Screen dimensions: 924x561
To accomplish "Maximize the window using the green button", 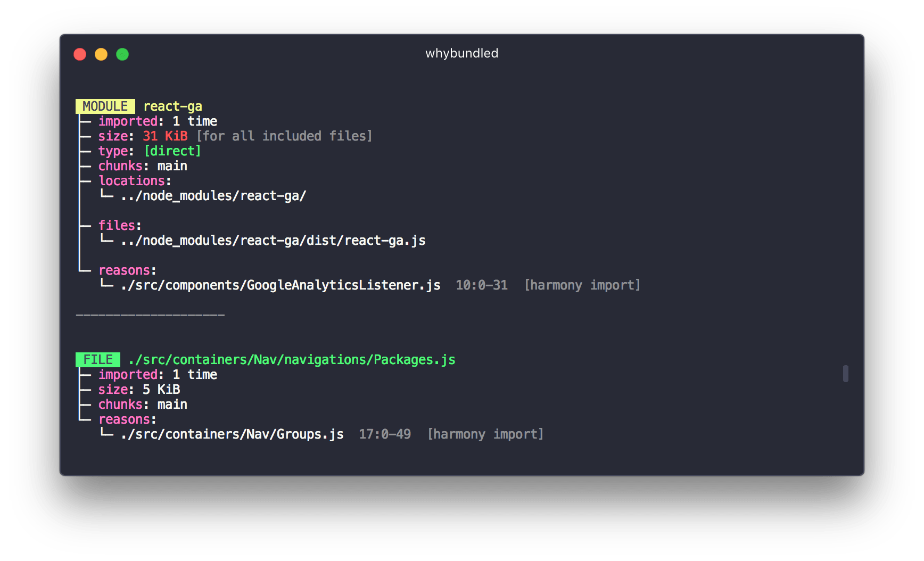I will 122,54.
